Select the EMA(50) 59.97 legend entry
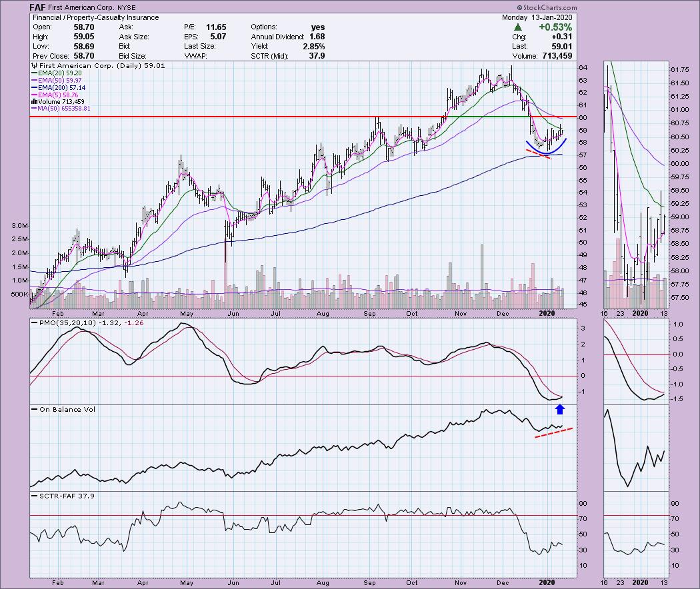Image resolution: width=700 pixels, height=589 pixels. coord(57,81)
